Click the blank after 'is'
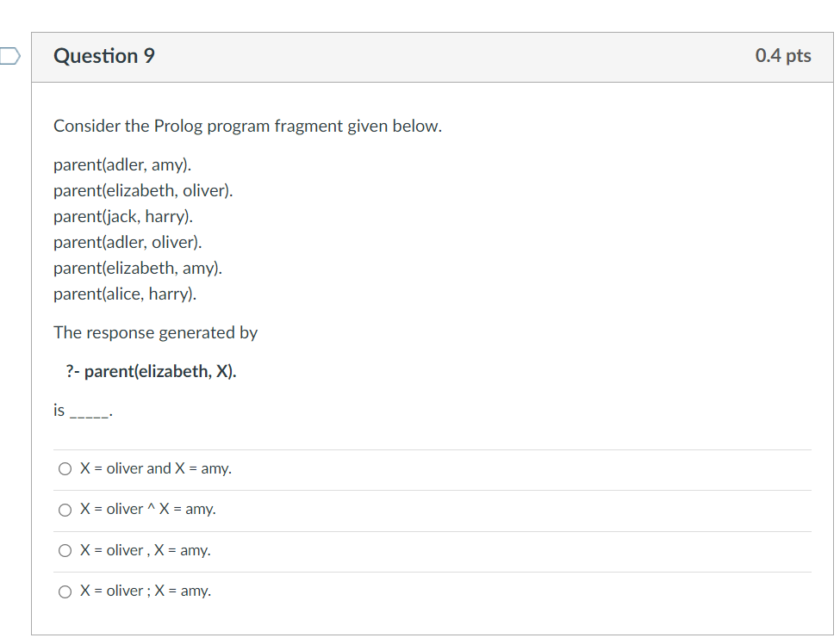Screen dimensions: 840x644 pyautogui.click(x=90, y=413)
